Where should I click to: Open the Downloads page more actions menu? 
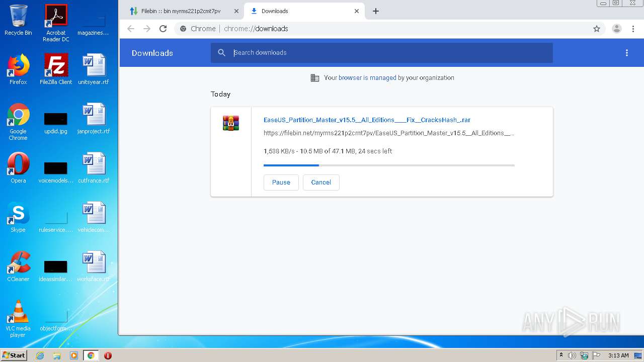pos(627,53)
